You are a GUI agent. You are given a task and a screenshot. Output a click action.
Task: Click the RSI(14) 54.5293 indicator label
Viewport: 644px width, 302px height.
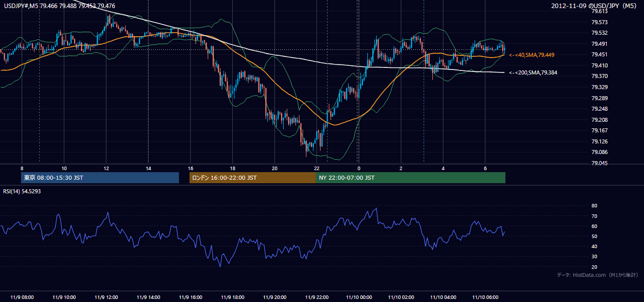point(22,191)
